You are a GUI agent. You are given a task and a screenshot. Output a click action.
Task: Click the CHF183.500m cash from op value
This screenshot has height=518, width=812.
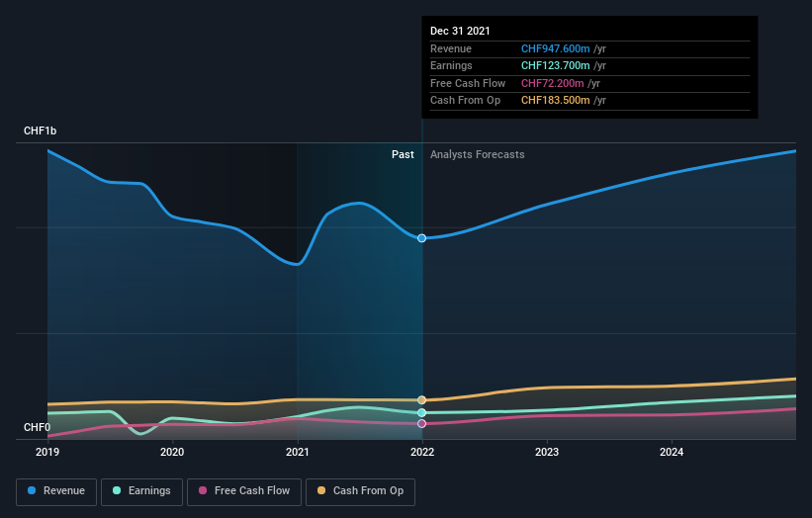[x=555, y=101]
